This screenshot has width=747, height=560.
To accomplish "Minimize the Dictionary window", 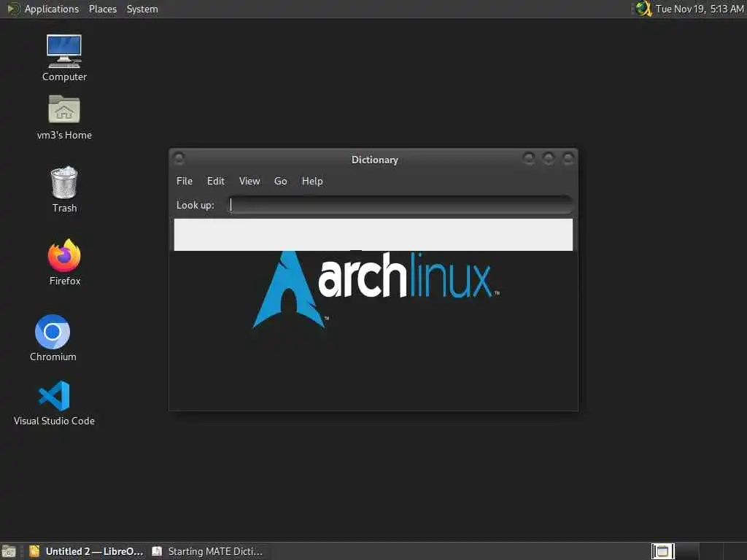I will point(528,157).
